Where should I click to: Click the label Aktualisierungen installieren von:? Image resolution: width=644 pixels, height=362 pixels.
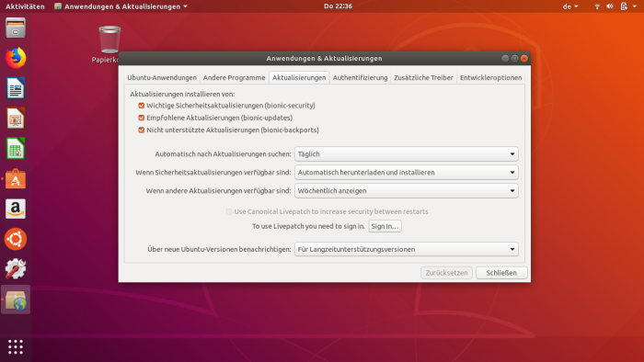(x=182, y=95)
